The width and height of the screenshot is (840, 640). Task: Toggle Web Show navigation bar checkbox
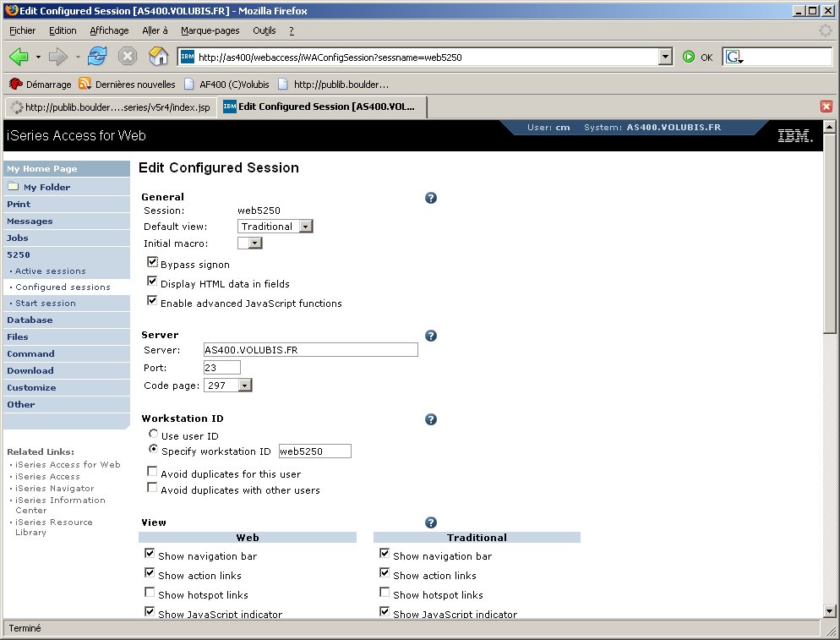coord(150,554)
